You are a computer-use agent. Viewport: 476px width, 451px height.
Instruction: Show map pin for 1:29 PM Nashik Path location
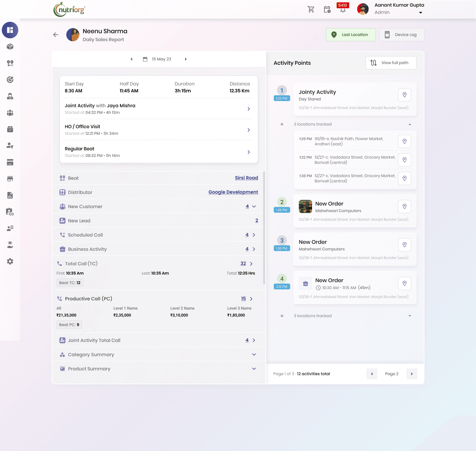click(x=405, y=141)
